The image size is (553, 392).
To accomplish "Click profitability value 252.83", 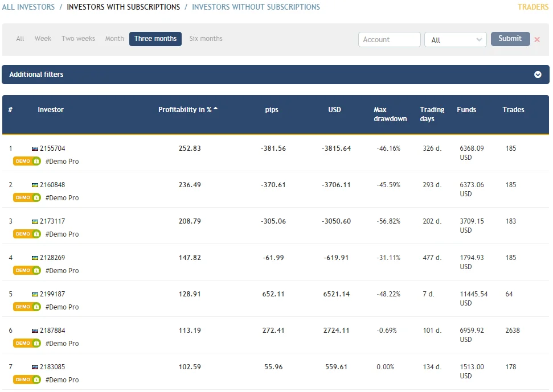I will point(190,148).
